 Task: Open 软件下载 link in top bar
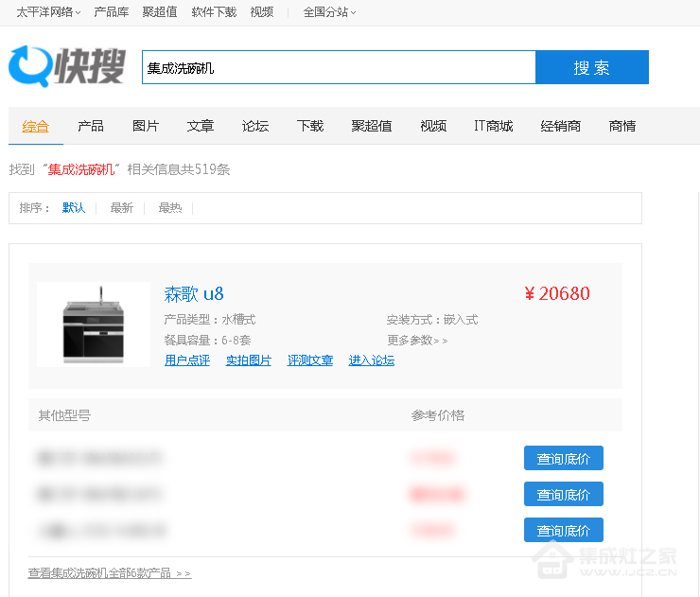coord(214,12)
